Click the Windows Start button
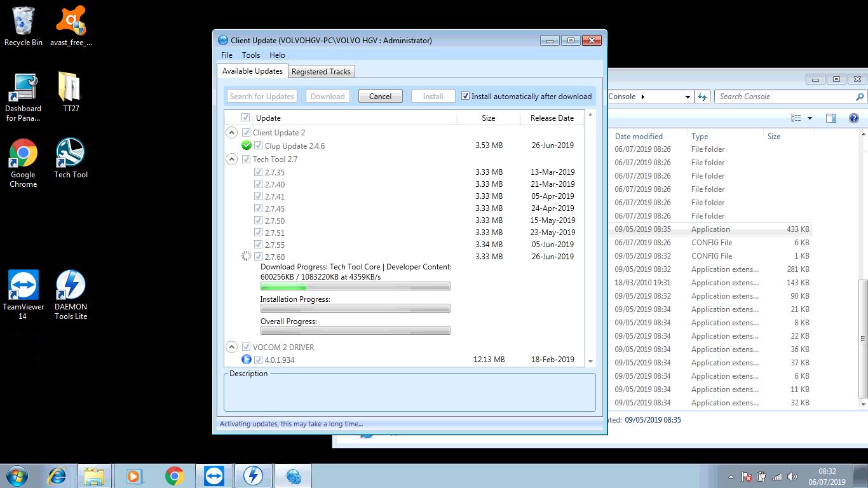Image resolution: width=868 pixels, height=488 pixels. 17,476
